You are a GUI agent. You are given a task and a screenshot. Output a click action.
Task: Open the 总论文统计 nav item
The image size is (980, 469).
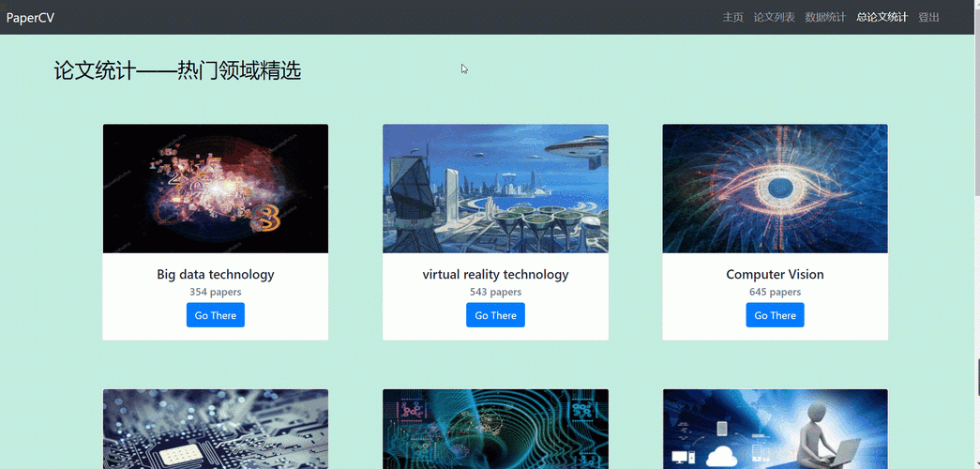tap(882, 18)
